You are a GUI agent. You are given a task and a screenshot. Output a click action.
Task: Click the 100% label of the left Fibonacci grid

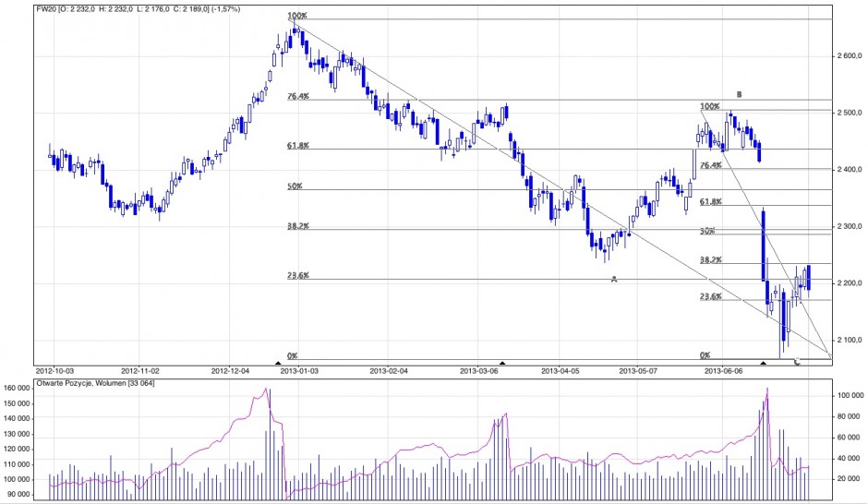tap(296, 16)
